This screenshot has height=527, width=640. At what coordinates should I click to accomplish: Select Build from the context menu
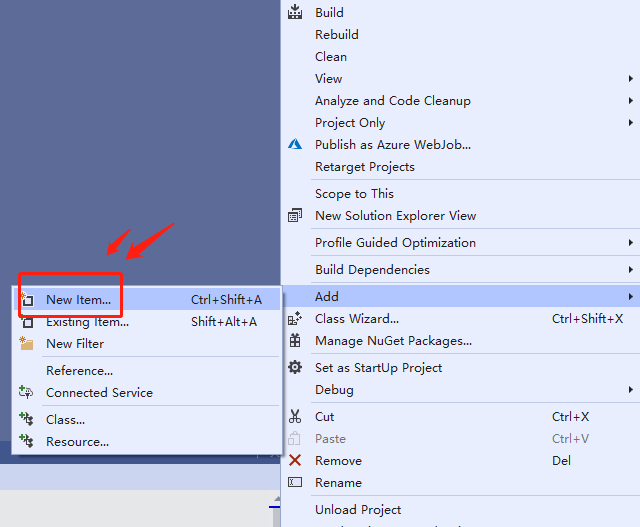(x=461, y=12)
